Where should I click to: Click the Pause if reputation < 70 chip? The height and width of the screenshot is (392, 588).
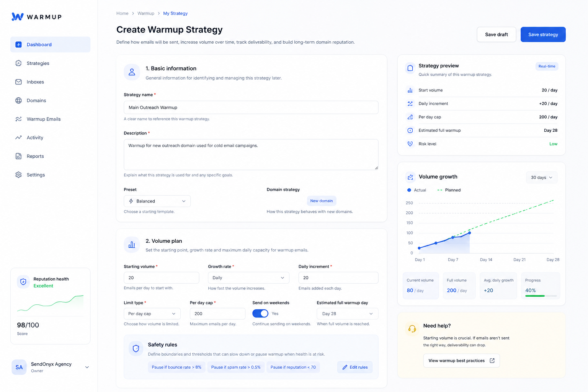coord(293,367)
